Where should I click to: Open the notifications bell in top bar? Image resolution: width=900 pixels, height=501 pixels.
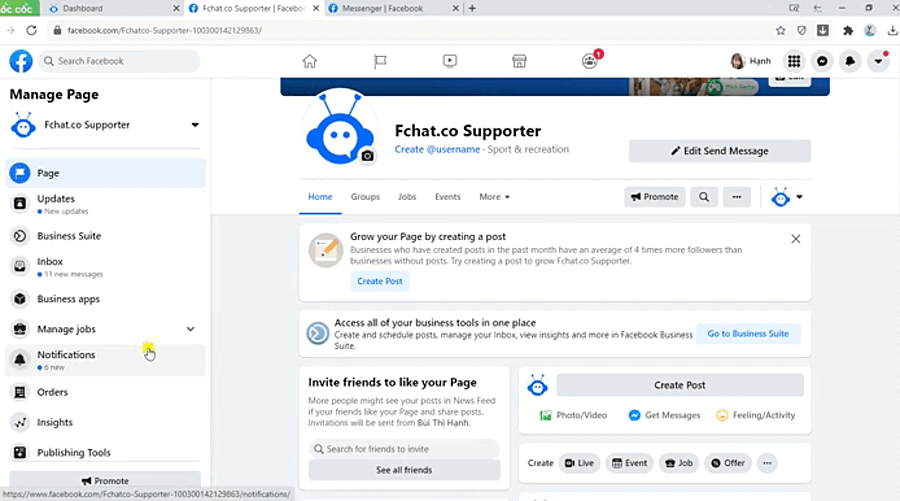[850, 61]
